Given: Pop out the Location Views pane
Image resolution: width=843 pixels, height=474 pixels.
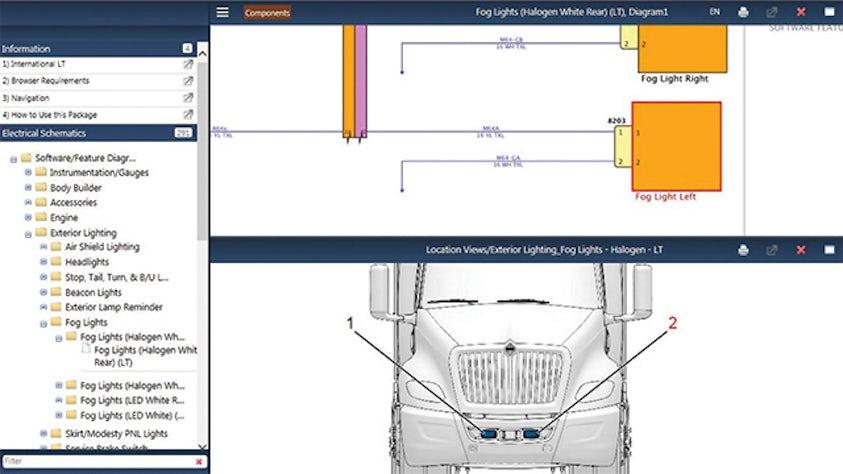Looking at the screenshot, I should point(771,250).
